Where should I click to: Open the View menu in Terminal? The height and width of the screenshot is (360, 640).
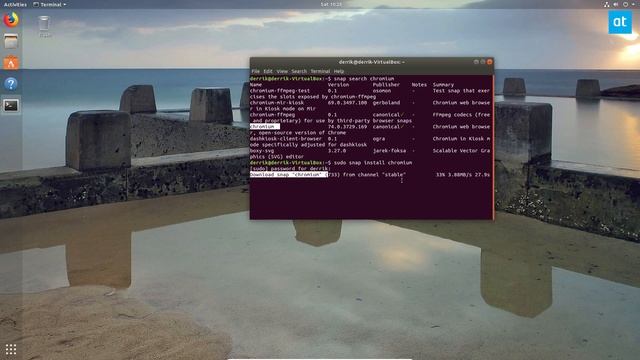[282, 71]
